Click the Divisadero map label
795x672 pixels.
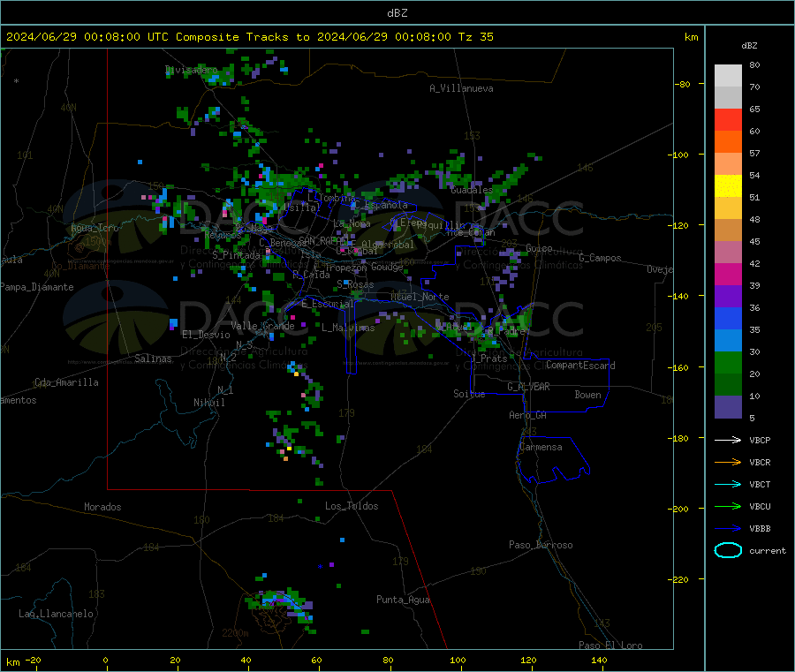click(191, 70)
